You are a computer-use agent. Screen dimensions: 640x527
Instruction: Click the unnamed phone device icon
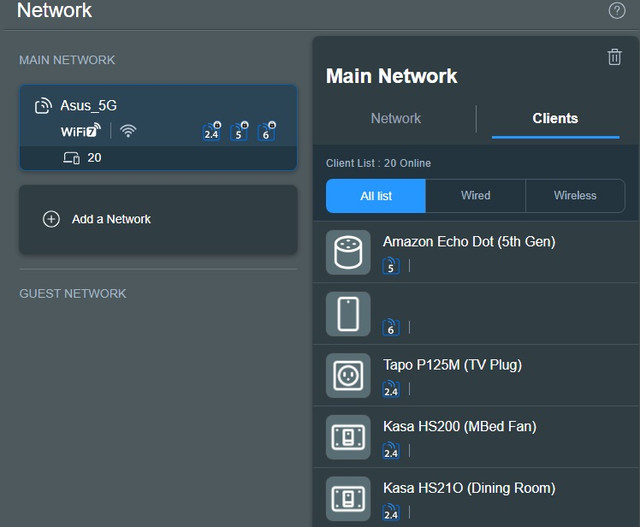pyautogui.click(x=348, y=314)
